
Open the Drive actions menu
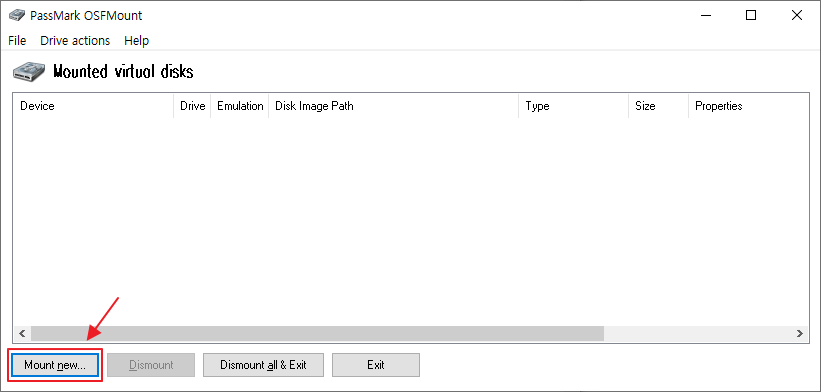tap(75, 41)
